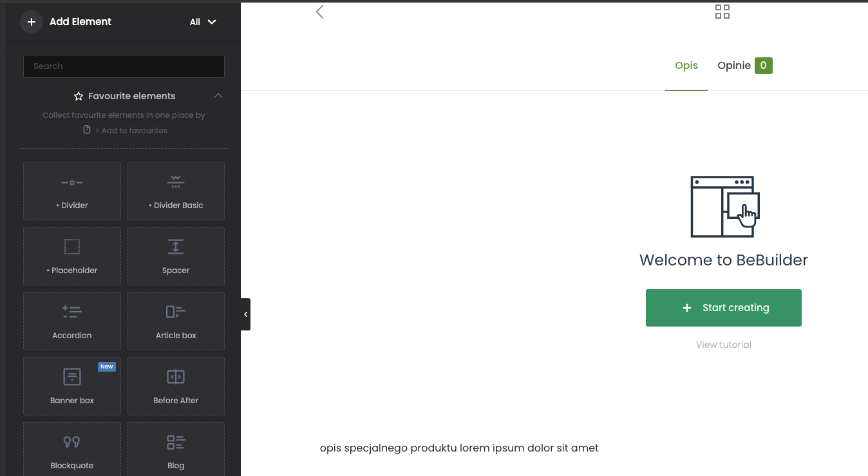Click the Welcome to BeBuilder heading

pyautogui.click(x=724, y=260)
